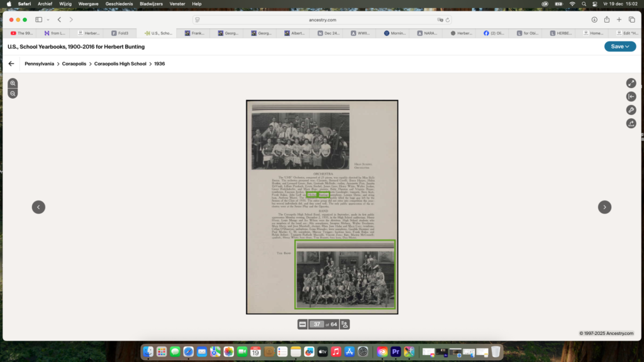Zoom out of the yearbook page
The height and width of the screenshot is (362, 644).
pos(13,94)
